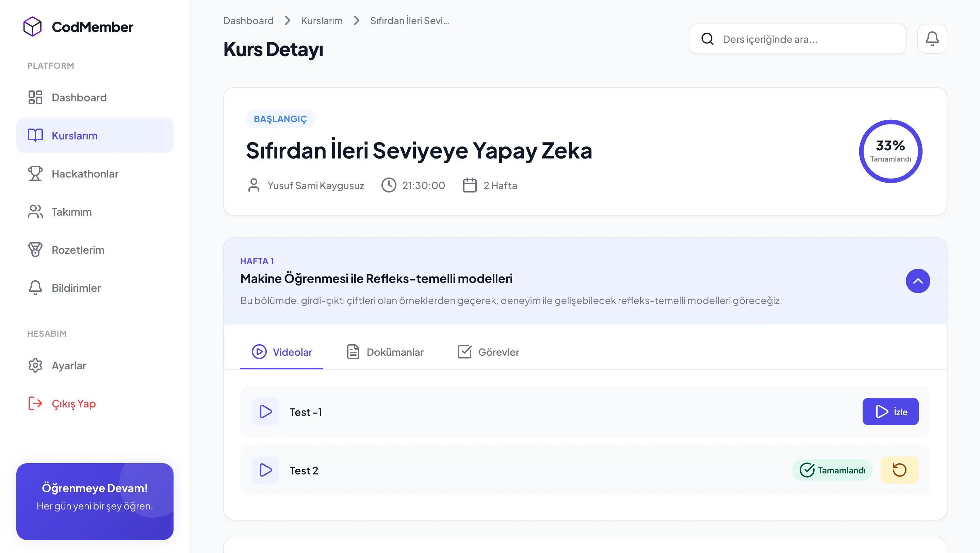
Task: Select Kurslarım in the sidebar
Action: [x=75, y=135]
